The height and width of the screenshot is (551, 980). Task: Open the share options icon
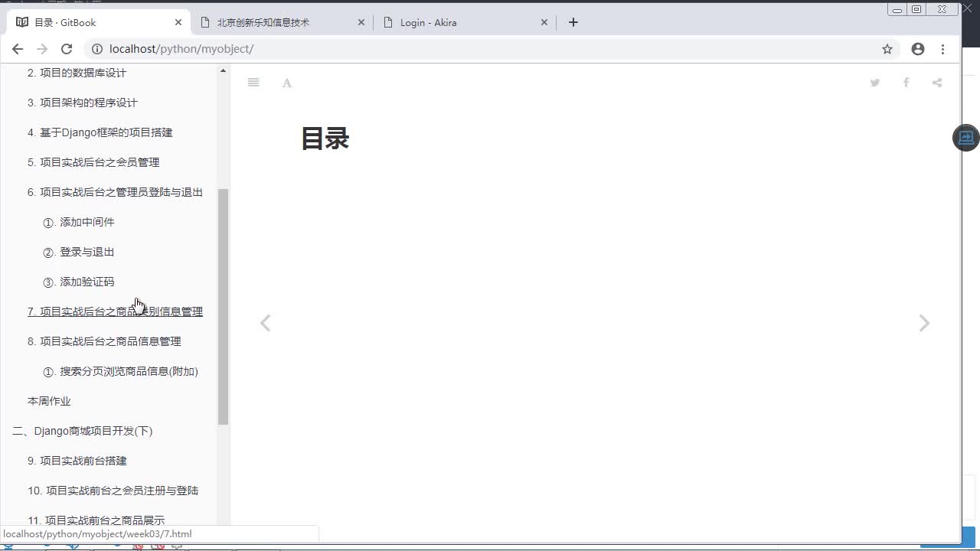point(937,83)
